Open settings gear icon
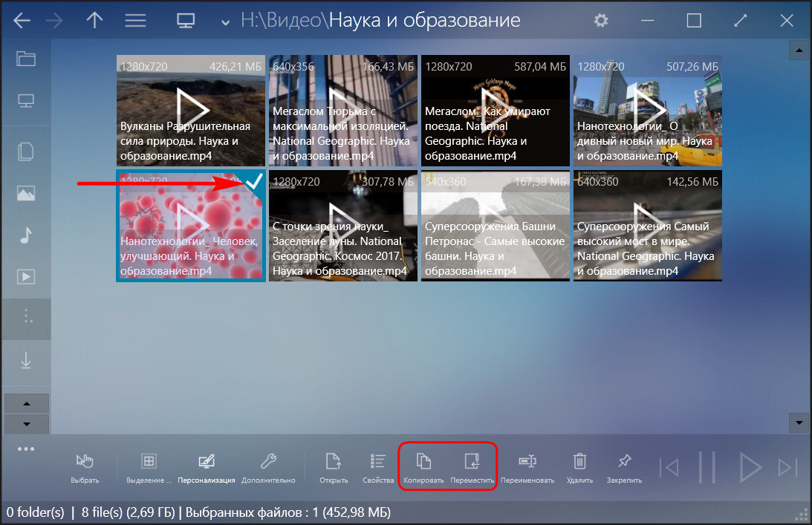 [601, 21]
